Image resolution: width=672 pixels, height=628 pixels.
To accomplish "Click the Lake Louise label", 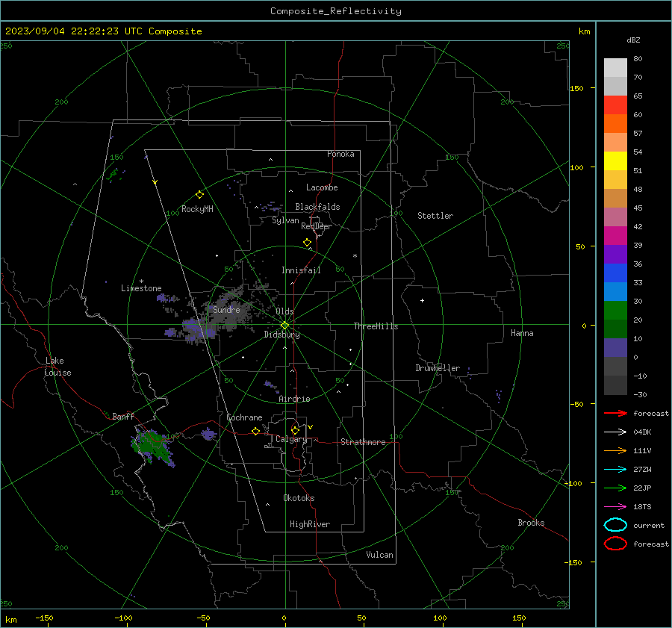I will point(57,367).
